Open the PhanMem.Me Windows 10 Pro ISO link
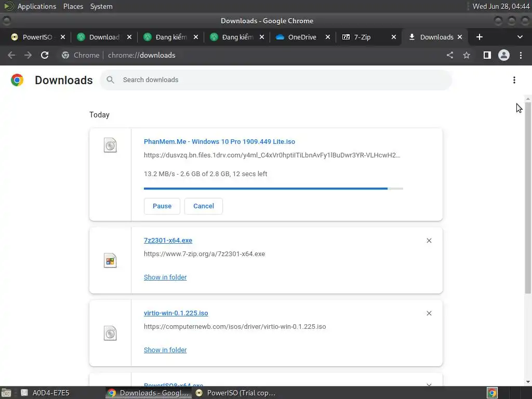Screen dimensions: 532x399 (219, 141)
